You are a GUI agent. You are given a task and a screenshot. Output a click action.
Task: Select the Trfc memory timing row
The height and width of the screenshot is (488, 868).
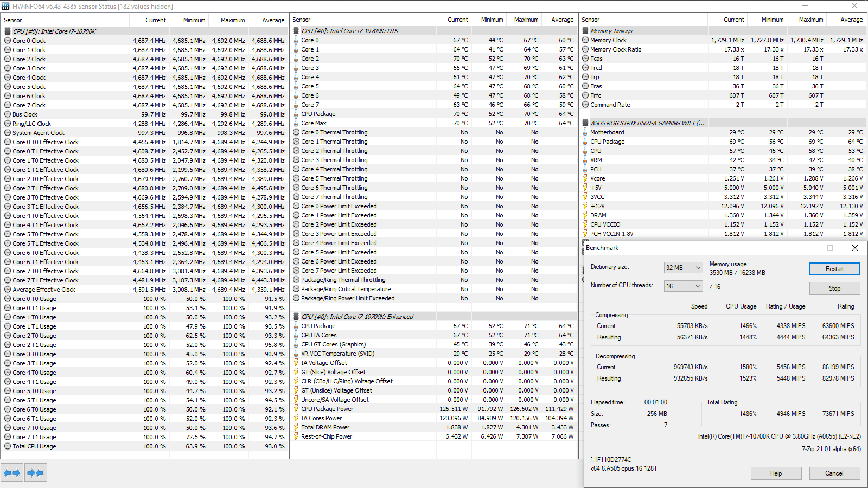723,95
